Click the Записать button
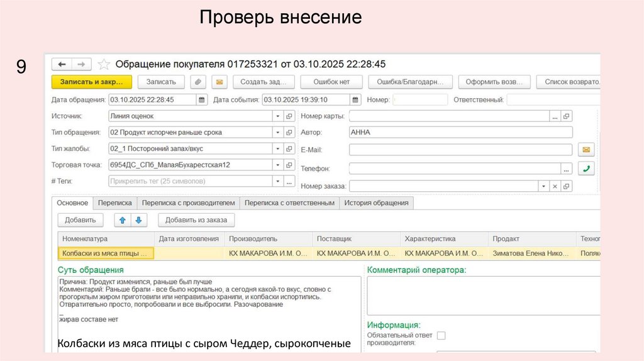The image size is (644, 361). click(161, 82)
